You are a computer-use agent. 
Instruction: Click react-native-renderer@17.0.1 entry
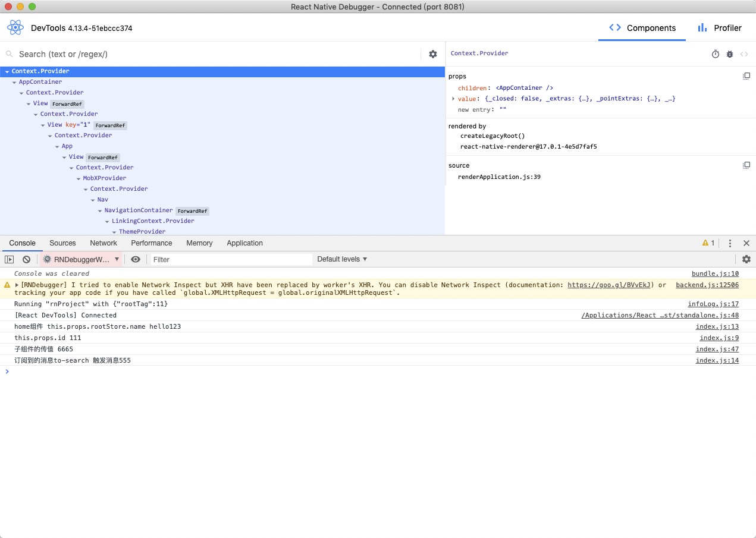tap(528, 146)
